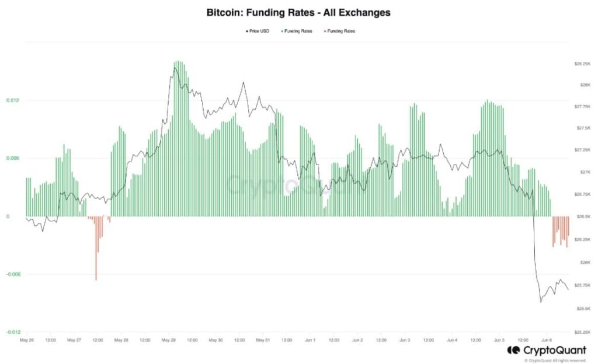Viewport: 598px width, 364px height.
Task: Hide the green Funding Rates series label
Action: click(298, 31)
